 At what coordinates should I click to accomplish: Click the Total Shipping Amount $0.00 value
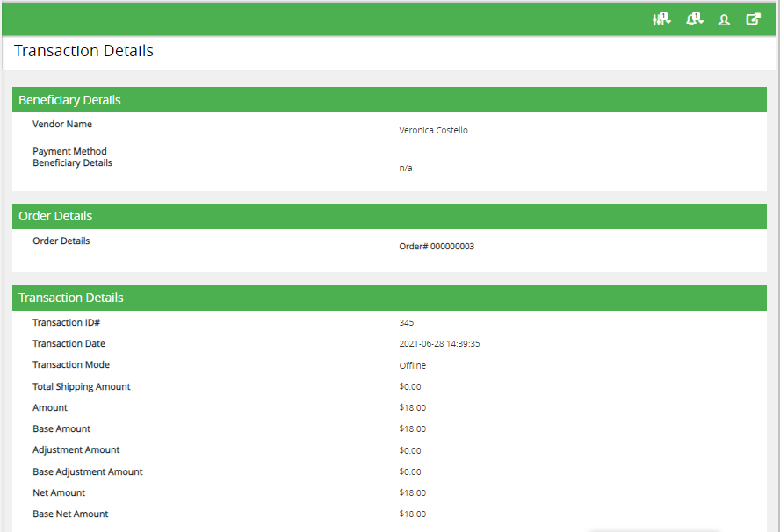pos(410,387)
